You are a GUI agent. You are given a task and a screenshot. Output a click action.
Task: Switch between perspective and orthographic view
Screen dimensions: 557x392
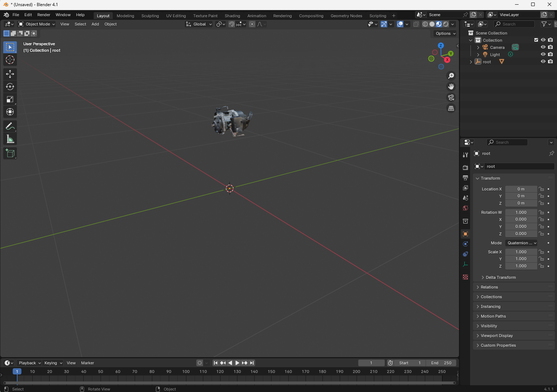point(451,108)
